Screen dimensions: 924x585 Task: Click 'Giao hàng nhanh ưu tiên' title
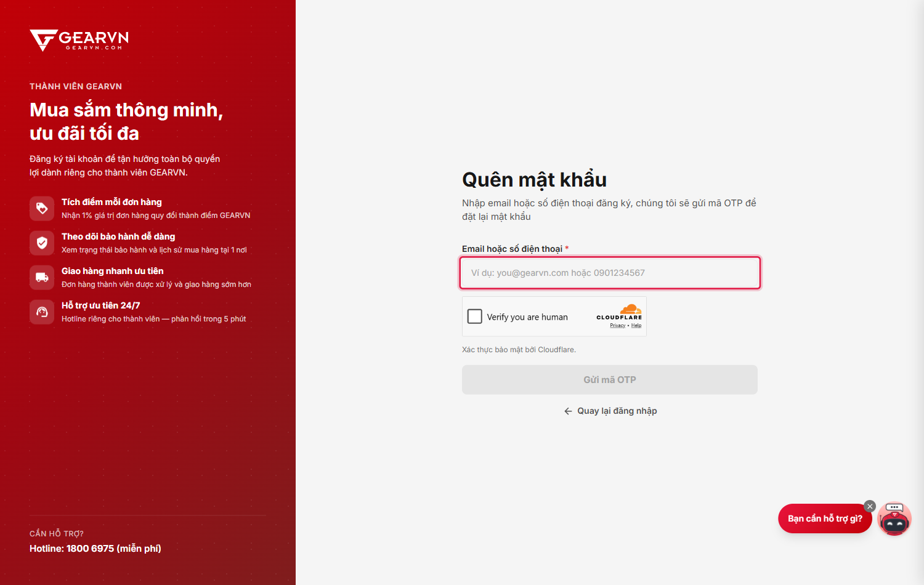(x=113, y=271)
